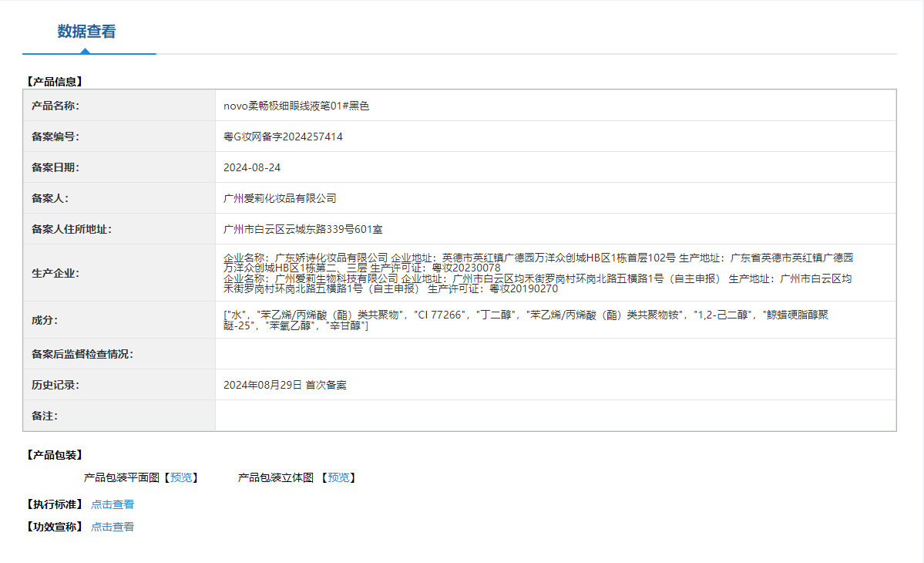Click the 生产企业 label cell
924x563 pixels.
(x=119, y=273)
